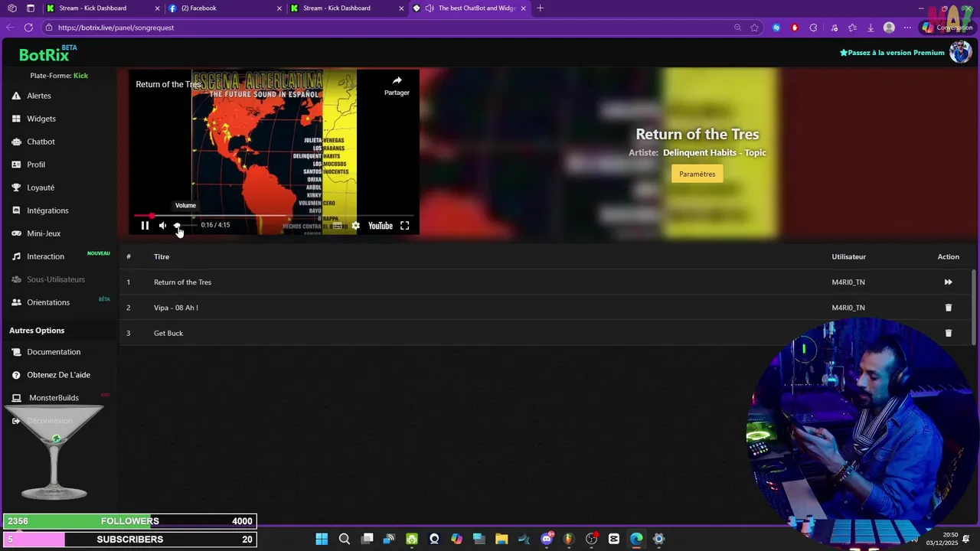The height and width of the screenshot is (551, 980).
Task: Open FL Studio from the taskbar
Action: click(x=569, y=539)
